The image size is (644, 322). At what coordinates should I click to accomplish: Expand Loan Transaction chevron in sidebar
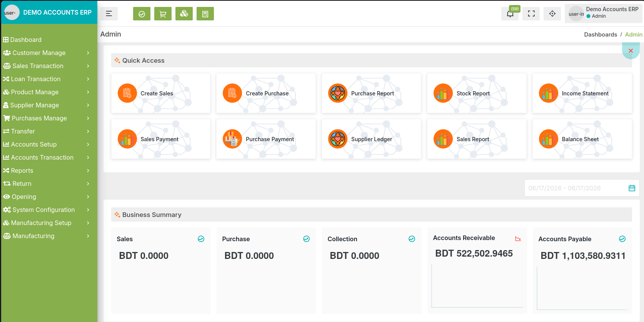(88, 79)
